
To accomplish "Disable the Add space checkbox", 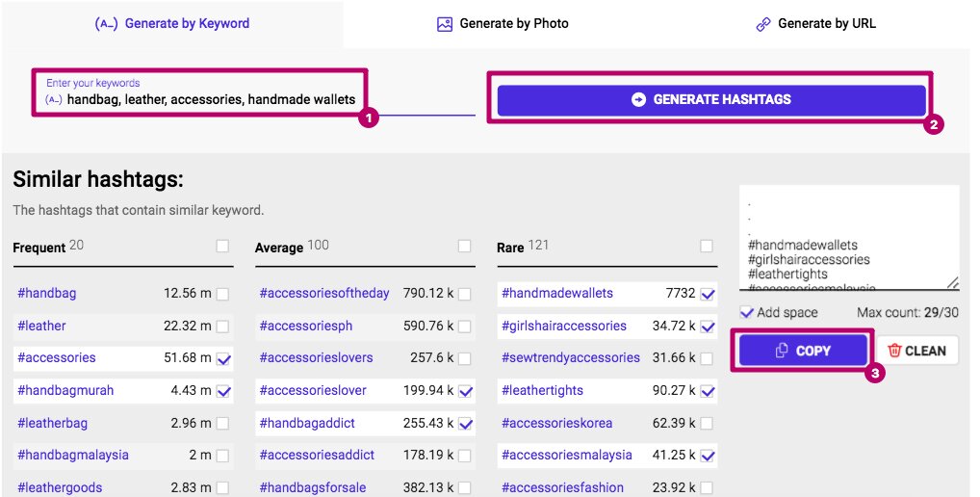I will click(747, 312).
